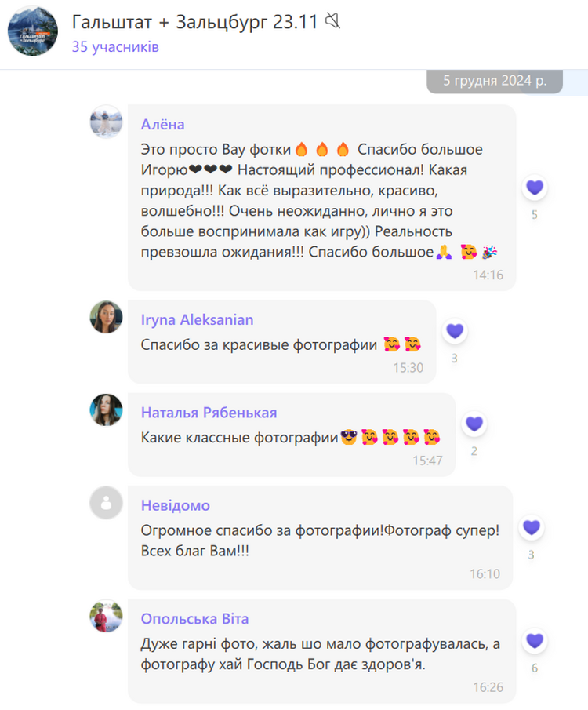Click the chat title Гальштат + Зальцбург 23.11
This screenshot has height=710, width=588.
click(195, 22)
